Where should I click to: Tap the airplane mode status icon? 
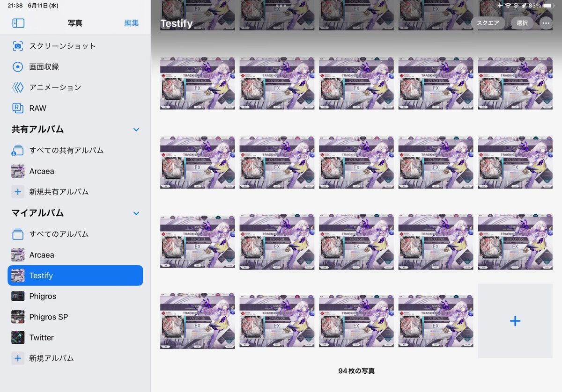pyautogui.click(x=500, y=6)
